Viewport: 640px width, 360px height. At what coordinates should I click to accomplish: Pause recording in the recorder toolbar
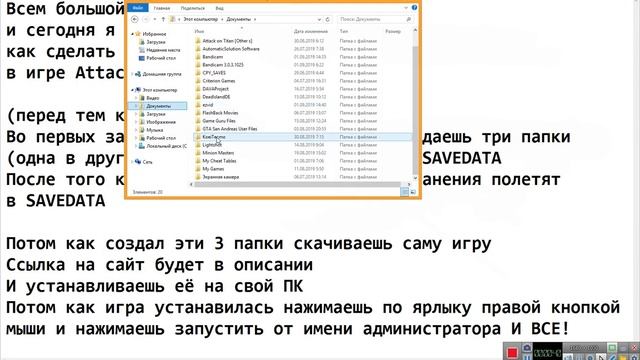pyautogui.click(x=527, y=357)
